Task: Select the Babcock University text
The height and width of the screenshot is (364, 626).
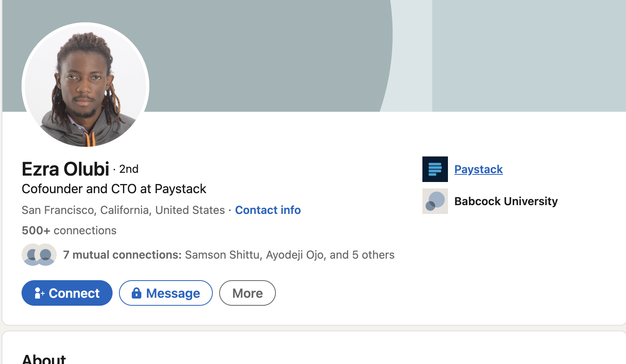Action: [506, 201]
